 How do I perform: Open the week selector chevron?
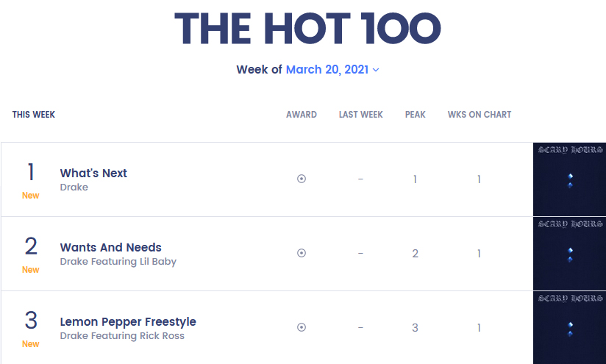tap(376, 70)
